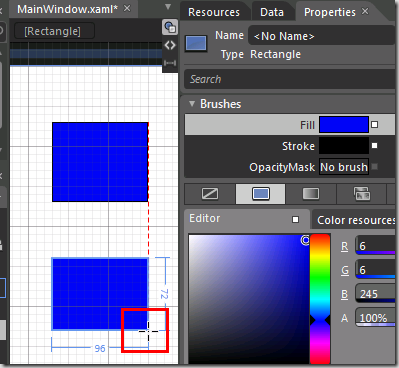Screen dimensions: 399x368
Task: Click the underlined B channel label
Action: 345,294
